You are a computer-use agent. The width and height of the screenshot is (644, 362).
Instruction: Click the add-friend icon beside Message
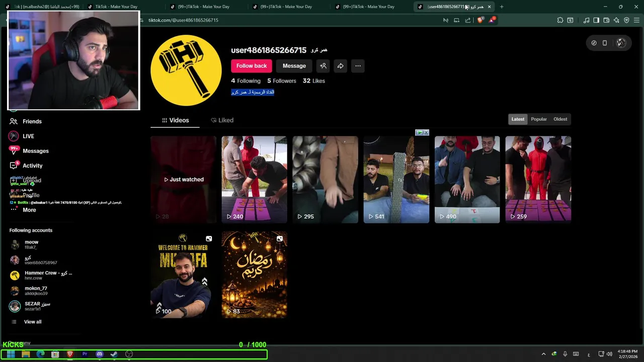[323, 66]
